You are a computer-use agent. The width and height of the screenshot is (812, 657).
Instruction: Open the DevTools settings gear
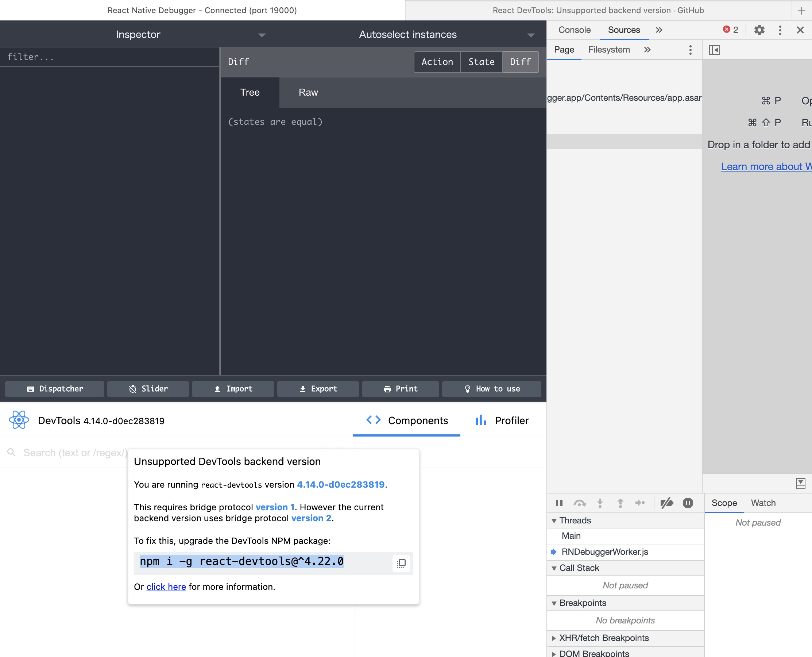coord(759,30)
